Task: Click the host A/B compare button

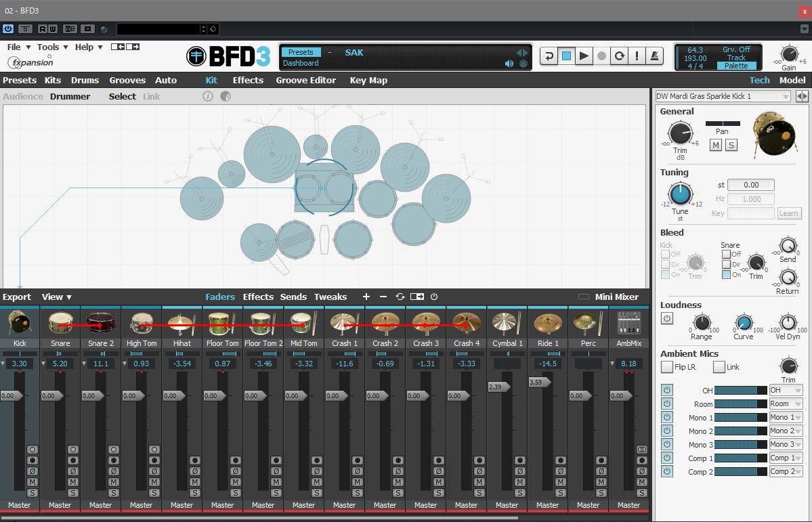Action: 69,29
